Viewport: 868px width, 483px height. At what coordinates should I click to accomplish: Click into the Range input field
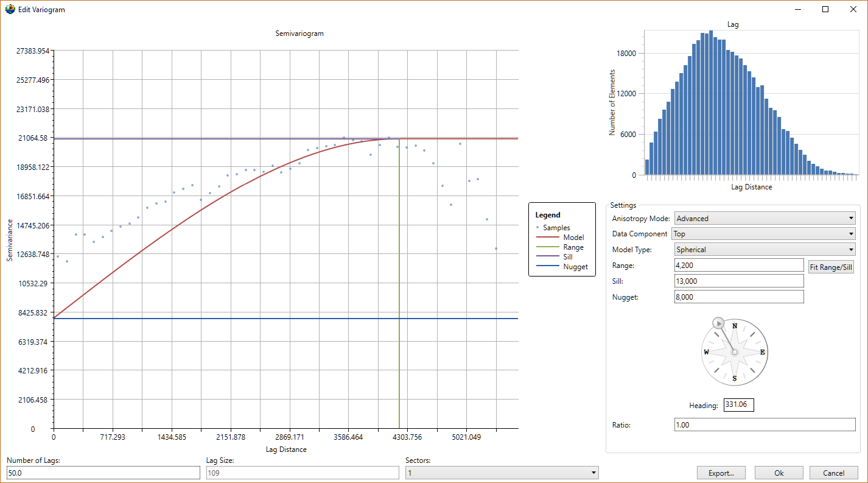point(739,266)
